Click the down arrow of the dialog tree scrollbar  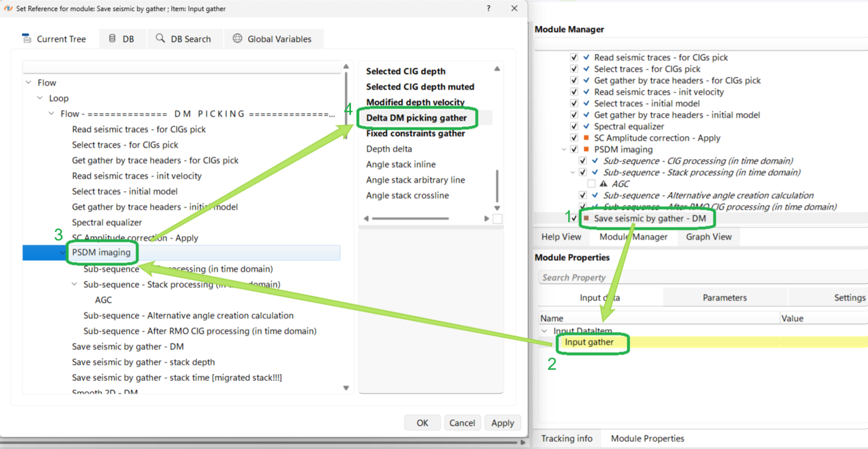pyautogui.click(x=346, y=388)
